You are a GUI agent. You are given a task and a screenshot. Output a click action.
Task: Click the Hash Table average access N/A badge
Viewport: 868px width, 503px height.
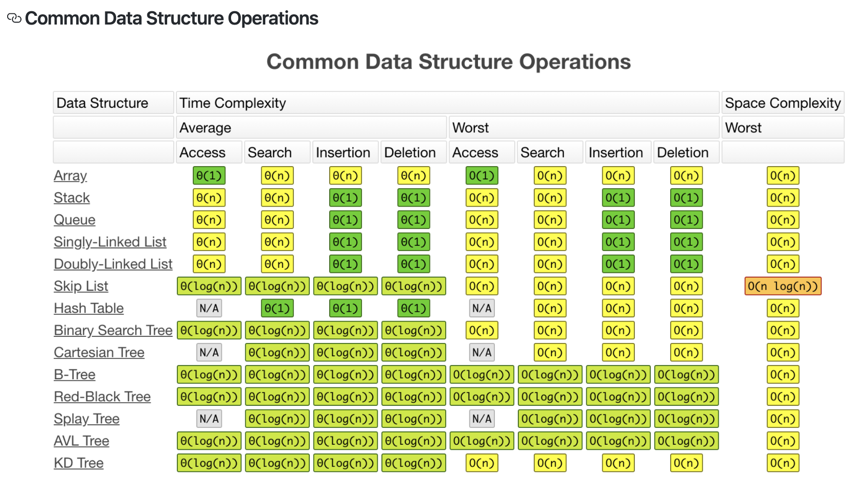point(209,308)
